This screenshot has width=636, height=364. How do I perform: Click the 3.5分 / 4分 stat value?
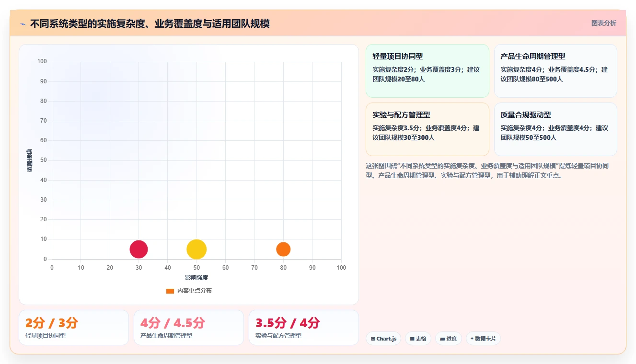click(288, 323)
